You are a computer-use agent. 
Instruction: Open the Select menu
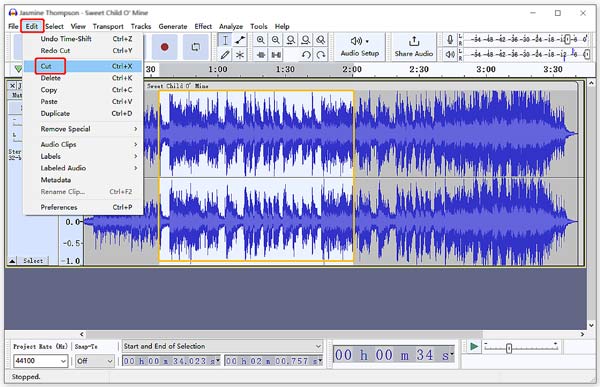[x=54, y=26]
